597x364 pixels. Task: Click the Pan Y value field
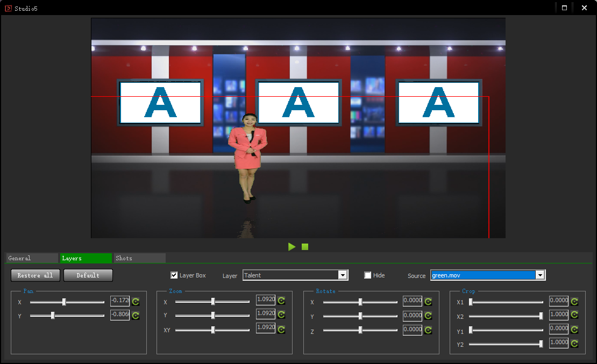pyautogui.click(x=120, y=315)
